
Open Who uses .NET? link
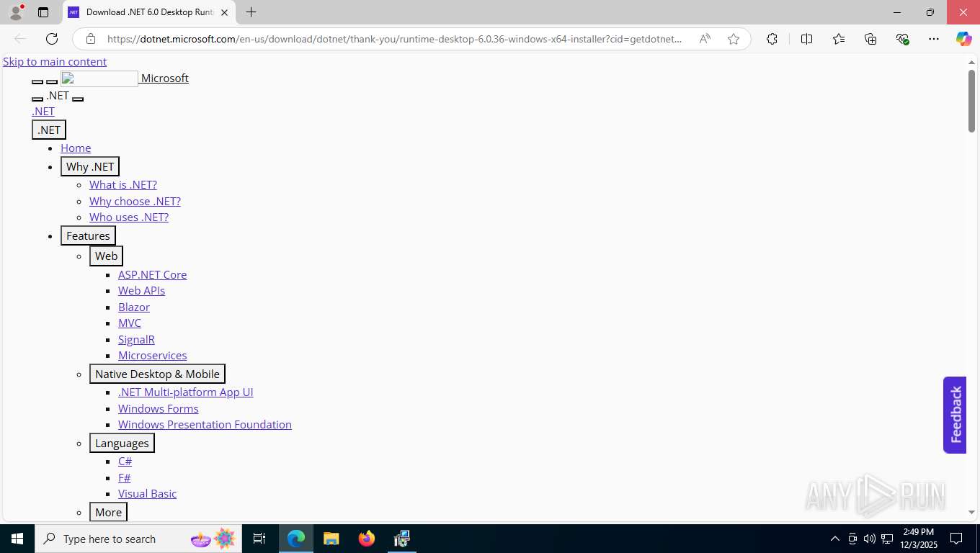pyautogui.click(x=129, y=217)
